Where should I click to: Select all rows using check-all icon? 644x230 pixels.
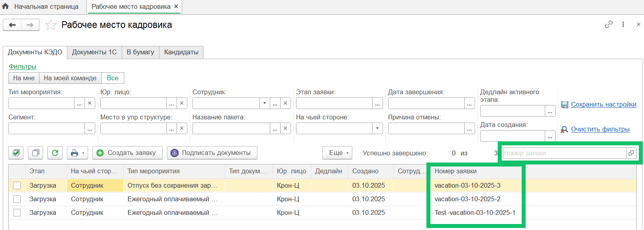16,153
